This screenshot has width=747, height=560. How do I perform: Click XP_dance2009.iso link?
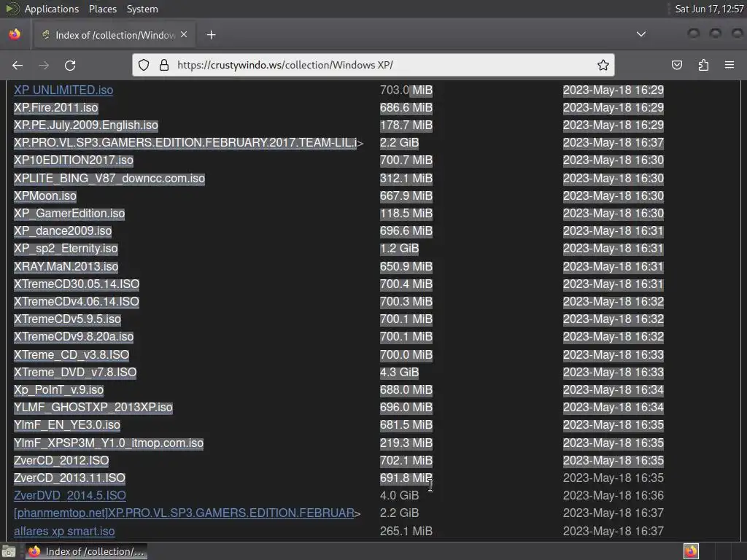tap(63, 231)
